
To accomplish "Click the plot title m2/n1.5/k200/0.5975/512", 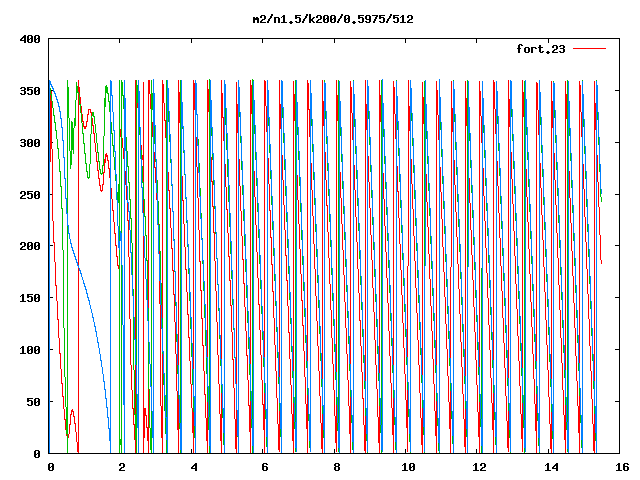I will 333,19.
